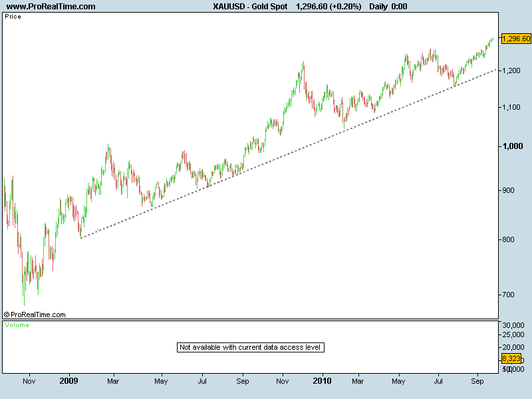Click the © ProRealTime.com copyright text
This screenshot has height=399, width=532.
click(35, 315)
